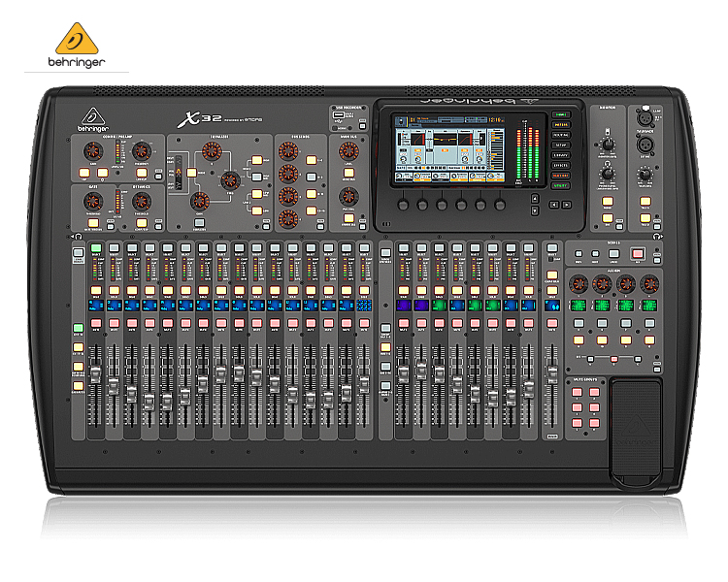The width and height of the screenshot is (728, 582).
Task: Click the Equalizer Gain knob
Action: click(x=200, y=201)
